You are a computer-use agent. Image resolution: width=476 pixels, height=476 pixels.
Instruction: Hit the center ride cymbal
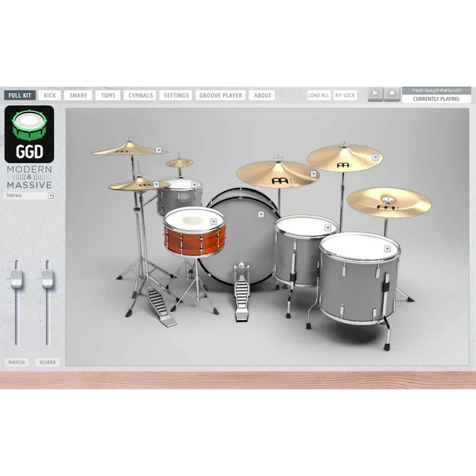pos(278,174)
